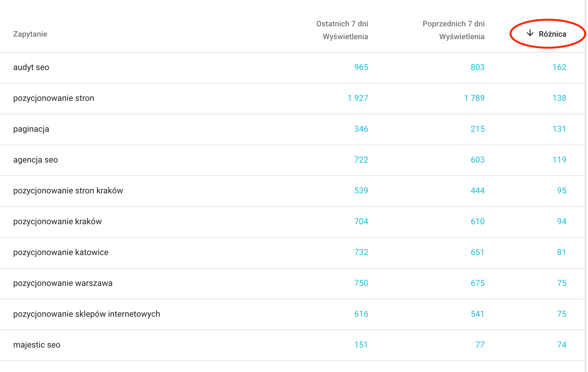Select the paginacja query

[x=31, y=129]
